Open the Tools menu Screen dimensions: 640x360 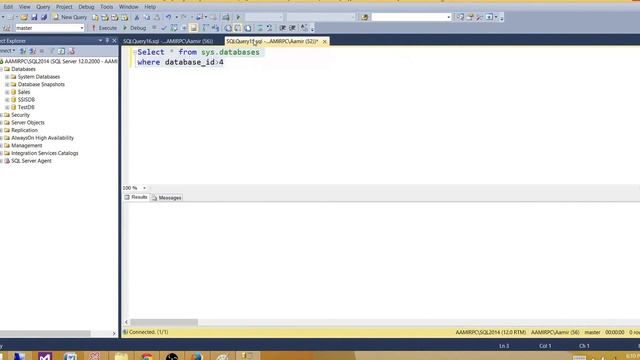[x=107, y=7]
